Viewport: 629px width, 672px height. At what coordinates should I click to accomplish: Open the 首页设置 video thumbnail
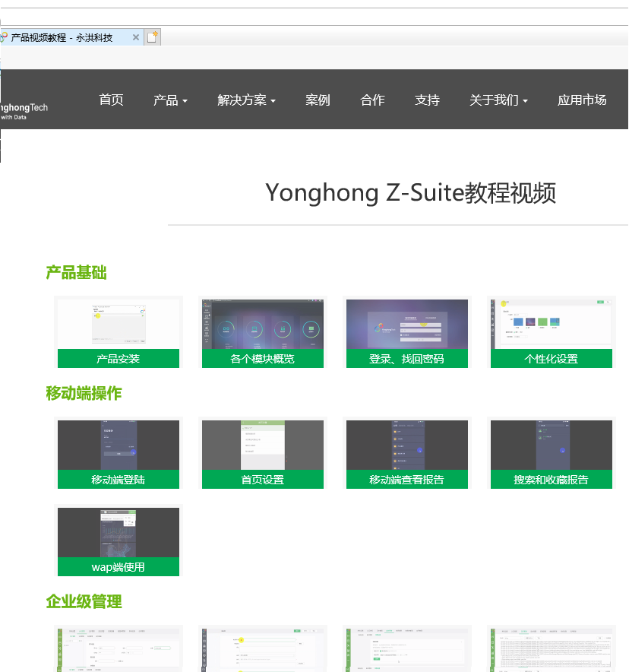(263, 445)
